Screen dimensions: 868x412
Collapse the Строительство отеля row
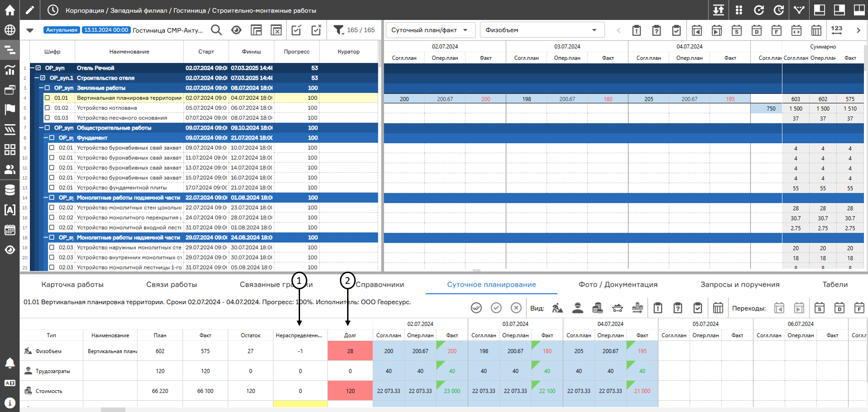37,78
